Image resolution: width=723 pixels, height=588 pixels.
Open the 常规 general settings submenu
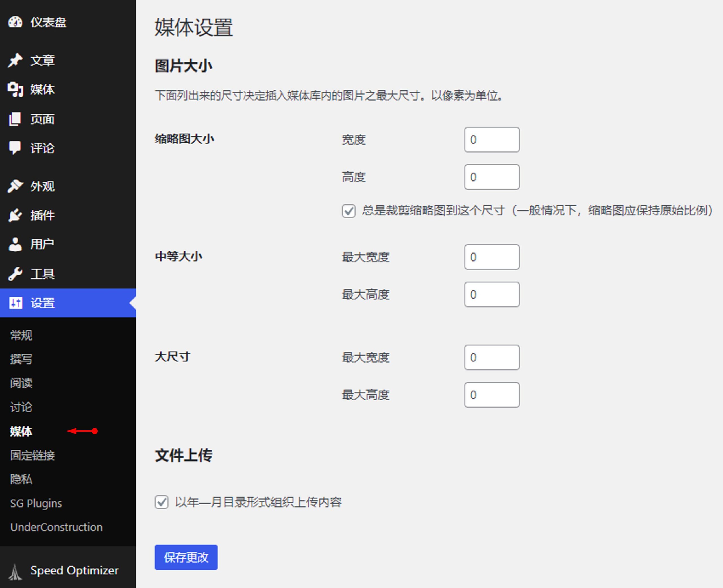[x=21, y=335]
